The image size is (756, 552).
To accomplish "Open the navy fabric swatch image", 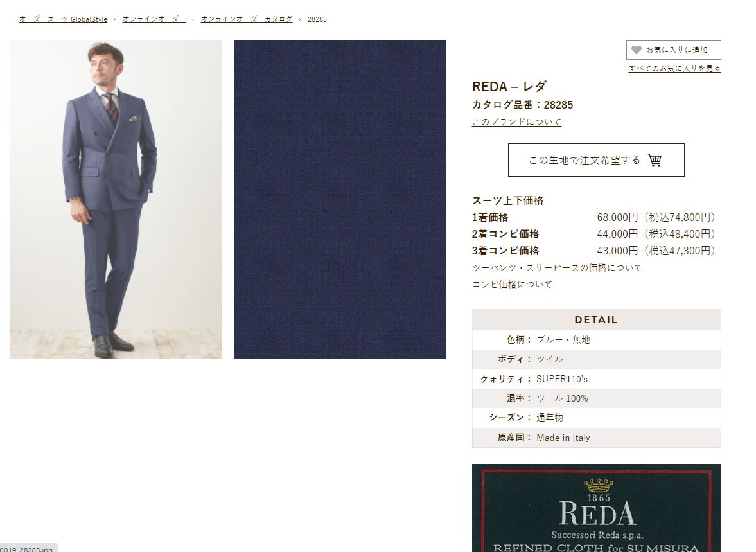I will (x=340, y=199).
